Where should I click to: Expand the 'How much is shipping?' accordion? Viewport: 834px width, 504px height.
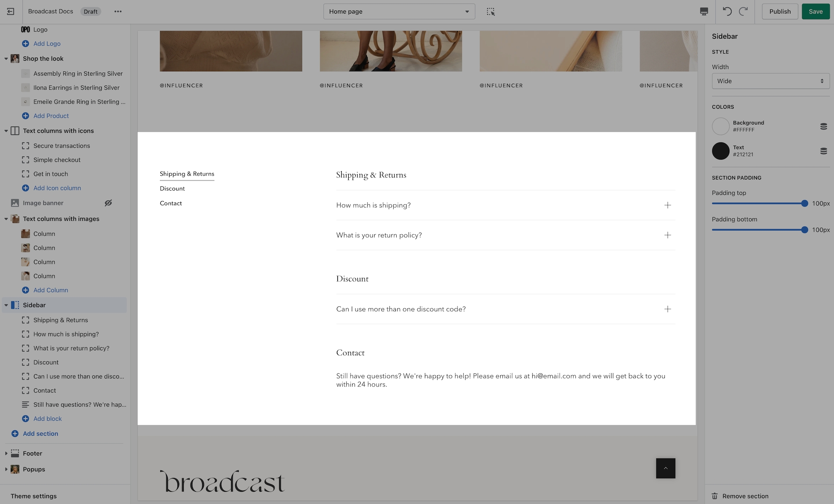668,205
